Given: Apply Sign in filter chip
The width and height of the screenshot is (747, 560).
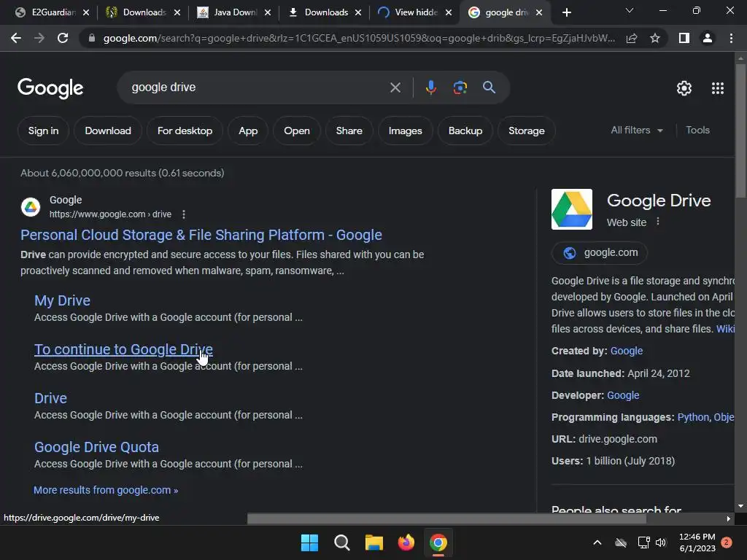Looking at the screenshot, I should 43,131.
